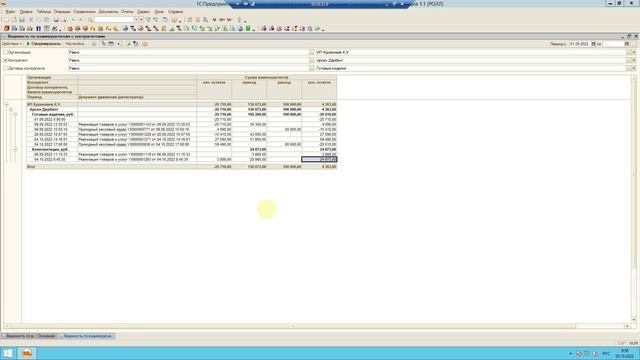640x360 pixels.
Task: Click the Undo arrow toolbar icon
Action: [73, 20]
